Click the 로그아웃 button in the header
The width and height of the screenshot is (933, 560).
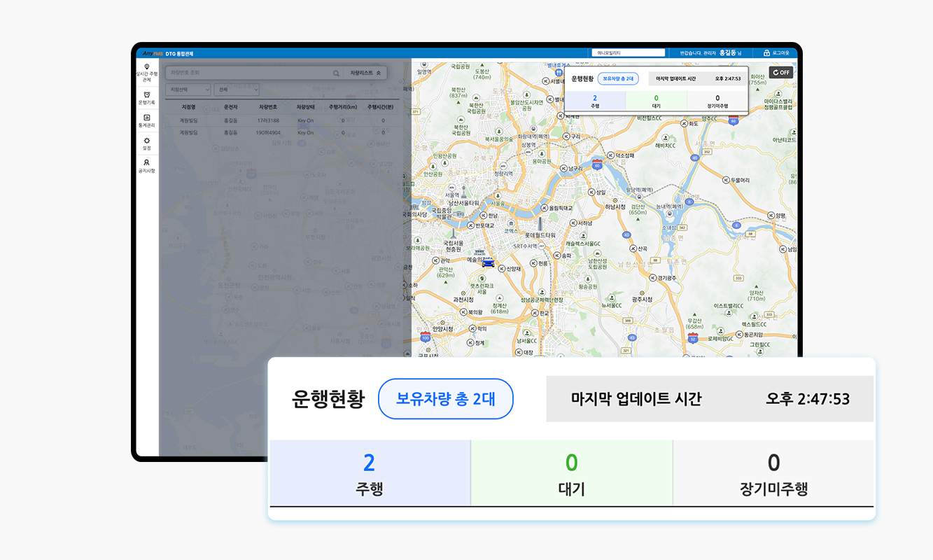point(776,53)
